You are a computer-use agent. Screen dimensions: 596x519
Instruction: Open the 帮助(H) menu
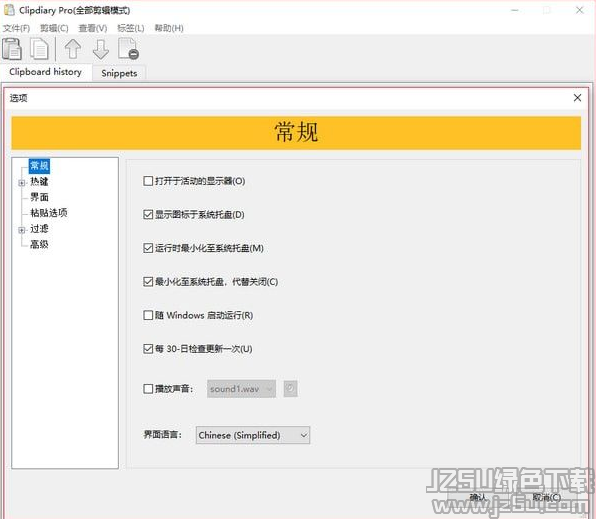[x=169, y=28]
